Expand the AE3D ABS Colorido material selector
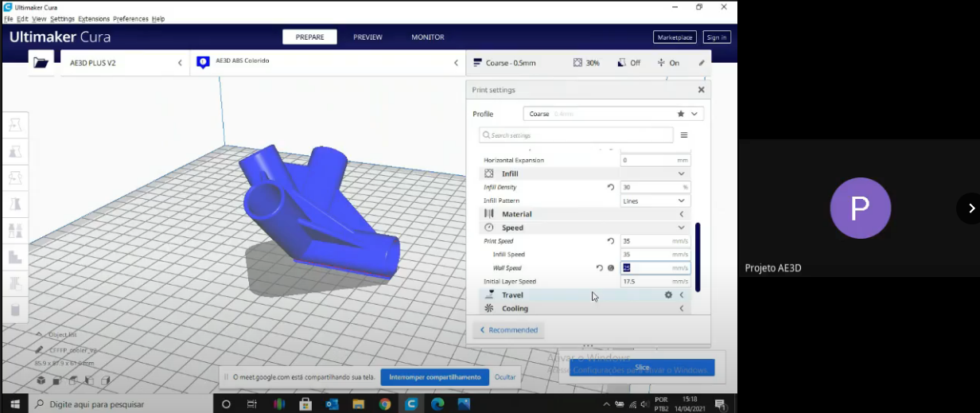This screenshot has height=413, width=980. tap(328, 63)
